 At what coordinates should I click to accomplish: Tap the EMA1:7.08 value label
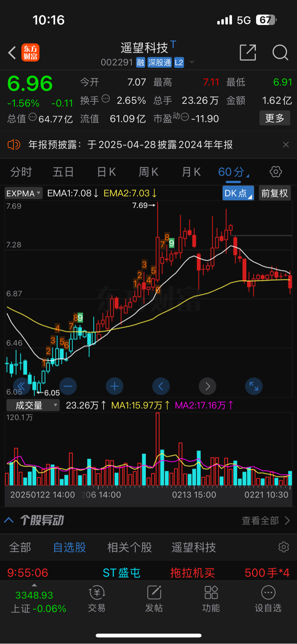point(73,193)
